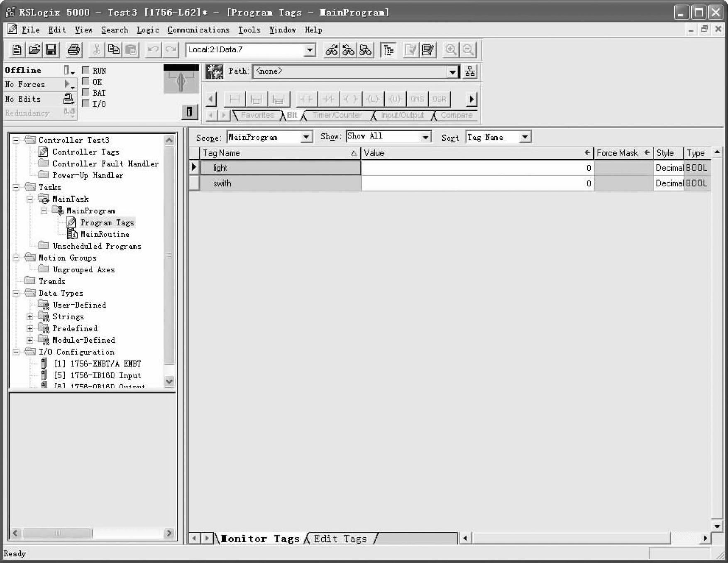Save the project with the floppy icon
This screenshot has width=728, height=563.
[51, 50]
